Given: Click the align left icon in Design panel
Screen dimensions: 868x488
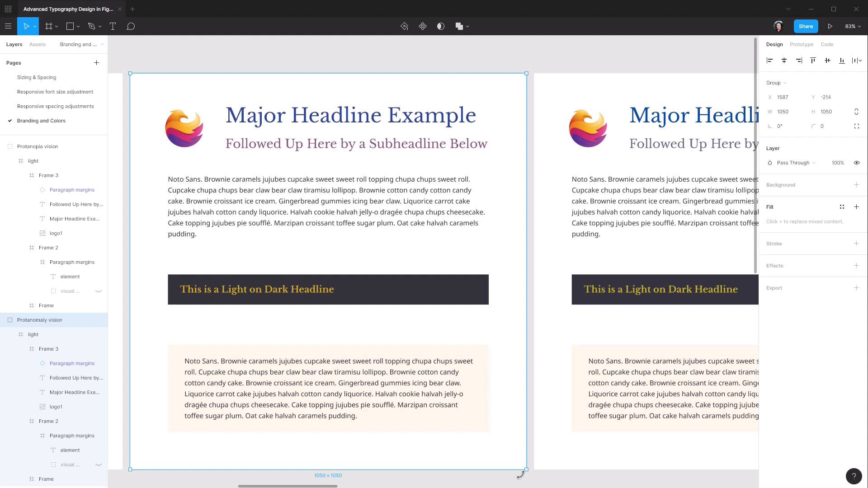Looking at the screenshot, I should point(769,60).
